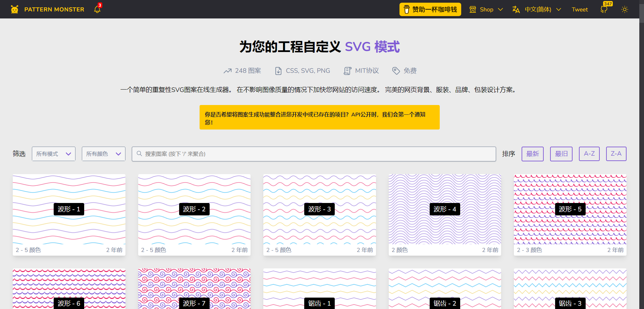The width and height of the screenshot is (644, 309).
Task: Sort patterns Z-A
Action: (x=616, y=154)
